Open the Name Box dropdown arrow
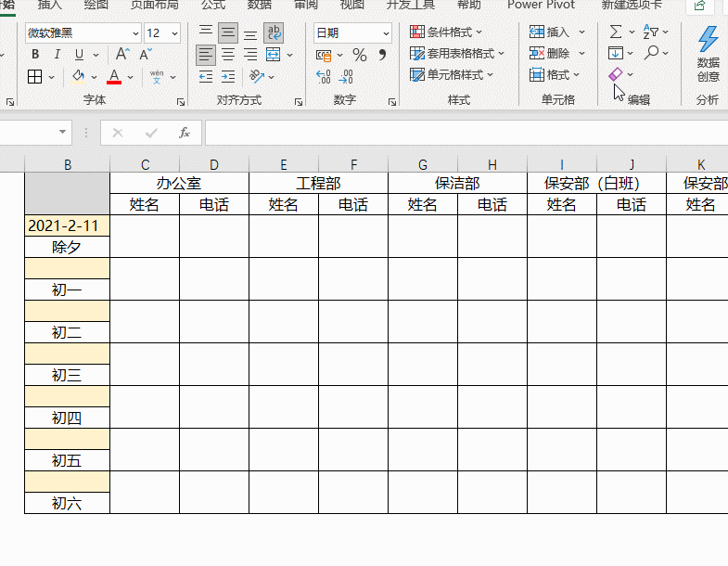 point(62,132)
